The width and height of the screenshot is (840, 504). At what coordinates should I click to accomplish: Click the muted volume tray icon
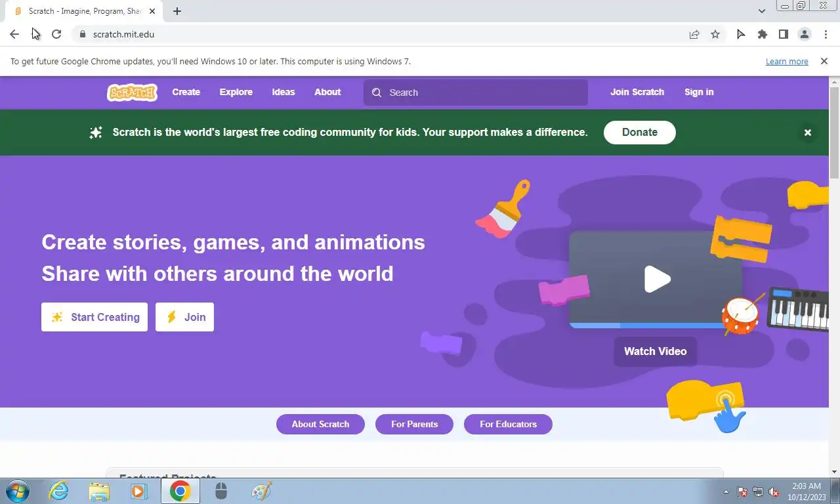(774, 492)
